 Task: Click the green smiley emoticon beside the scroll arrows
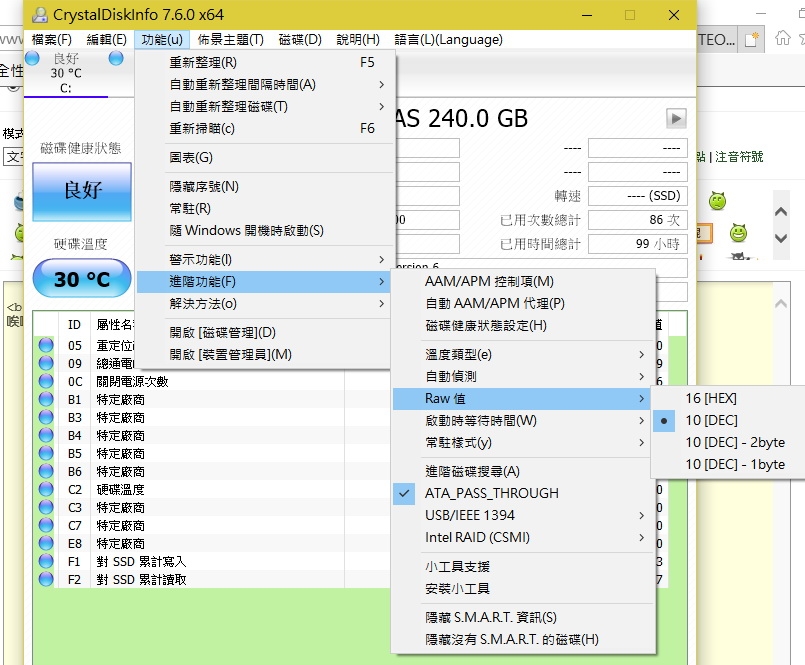[738, 233]
